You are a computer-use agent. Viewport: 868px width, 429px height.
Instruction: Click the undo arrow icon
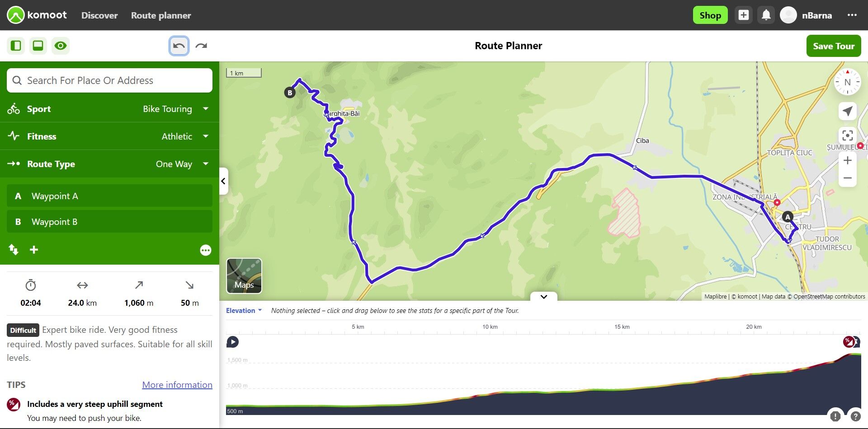coord(179,46)
